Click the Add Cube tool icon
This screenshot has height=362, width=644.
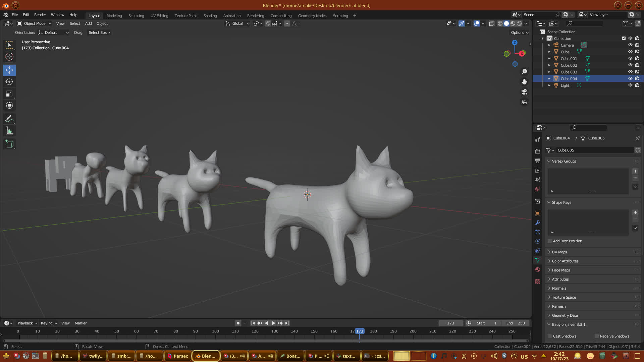pyautogui.click(x=9, y=144)
